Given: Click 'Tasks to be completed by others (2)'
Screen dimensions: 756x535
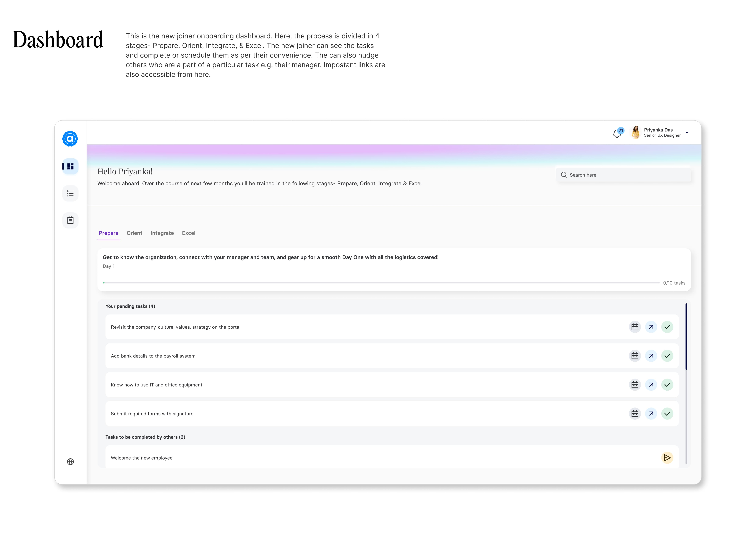Looking at the screenshot, I should click(145, 437).
